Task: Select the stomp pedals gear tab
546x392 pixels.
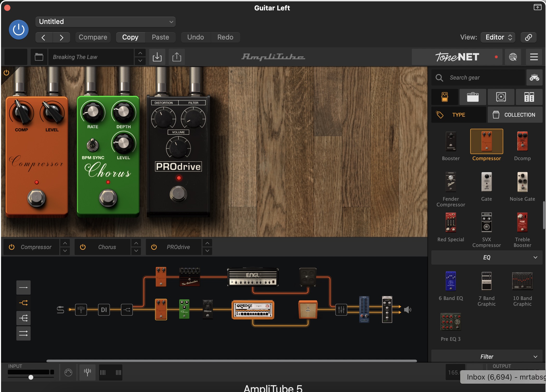Action: point(445,97)
